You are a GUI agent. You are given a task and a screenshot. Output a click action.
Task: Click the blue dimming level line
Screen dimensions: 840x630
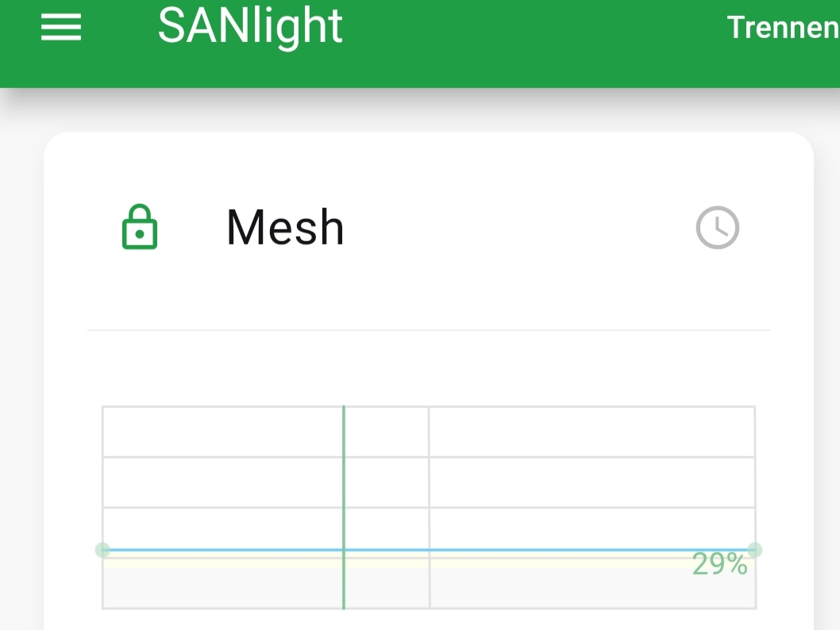[429, 550]
